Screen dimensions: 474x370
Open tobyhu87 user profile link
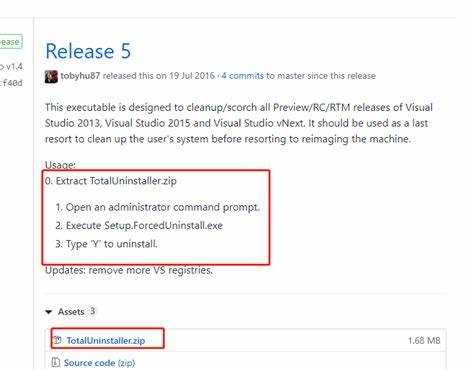pyautogui.click(x=80, y=76)
